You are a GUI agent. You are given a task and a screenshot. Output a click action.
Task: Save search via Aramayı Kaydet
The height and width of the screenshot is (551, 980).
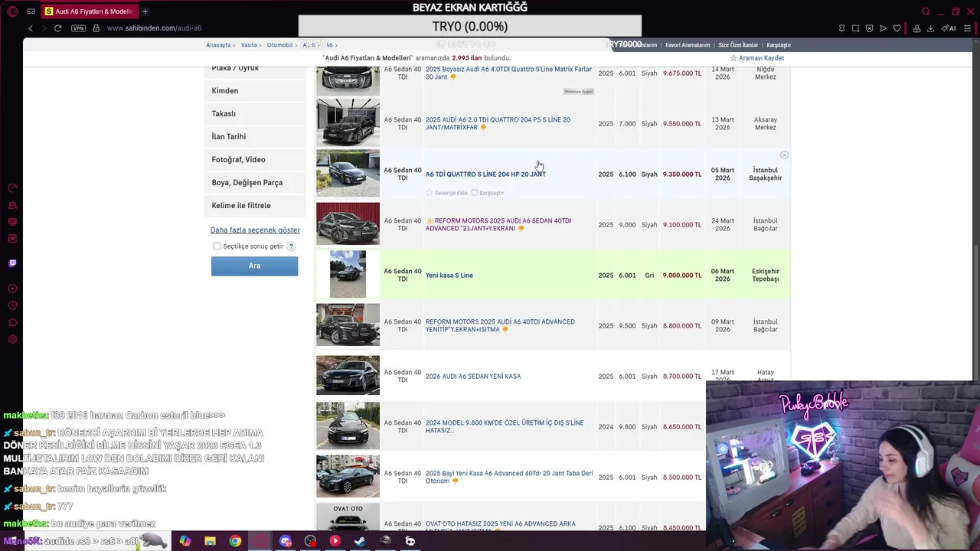[757, 58]
